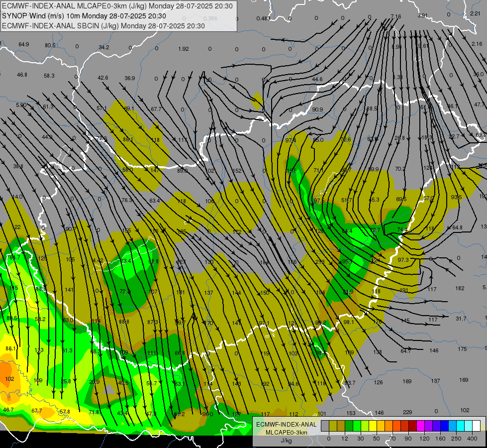
Task: Click the sky blue legend swatch above 250
Action: tap(453, 426)
